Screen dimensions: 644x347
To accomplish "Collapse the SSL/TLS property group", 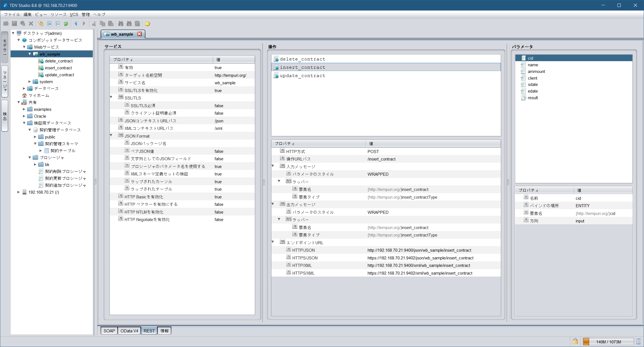I will click(111, 97).
